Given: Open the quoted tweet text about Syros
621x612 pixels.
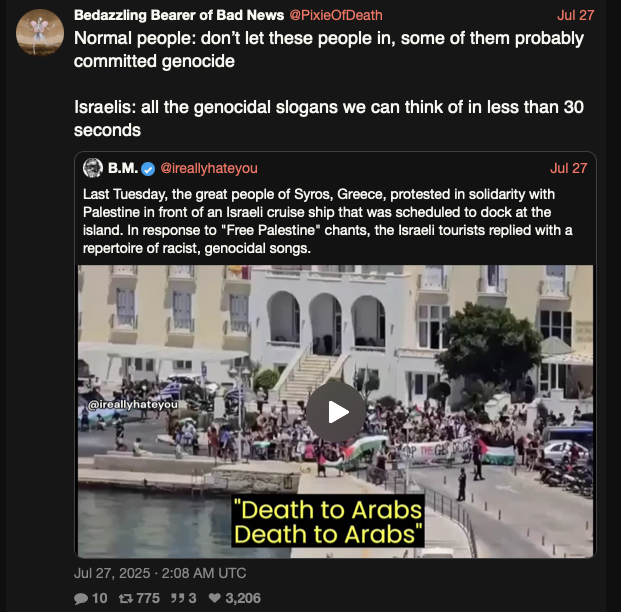Looking at the screenshot, I should click(328, 221).
